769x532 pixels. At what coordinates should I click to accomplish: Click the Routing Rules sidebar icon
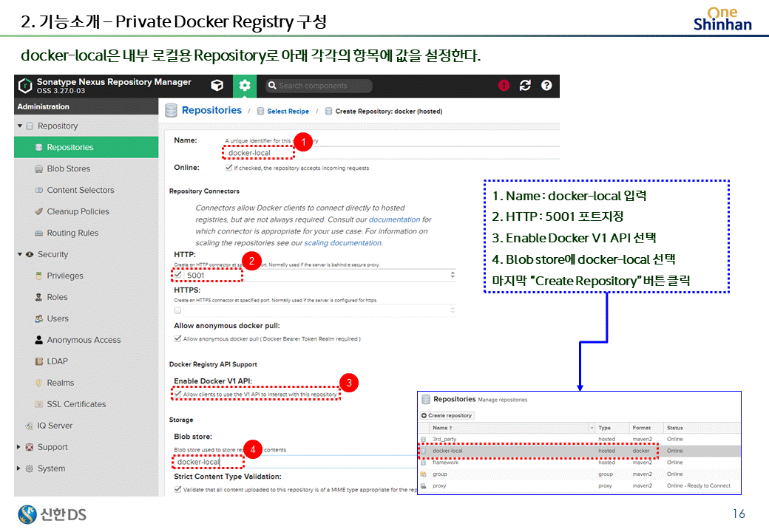pos(38,233)
